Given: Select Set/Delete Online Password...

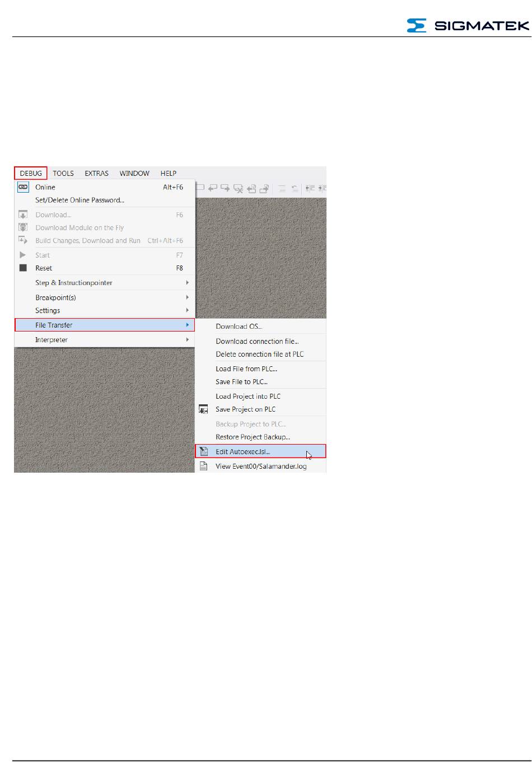Looking at the screenshot, I should coord(105,200).
